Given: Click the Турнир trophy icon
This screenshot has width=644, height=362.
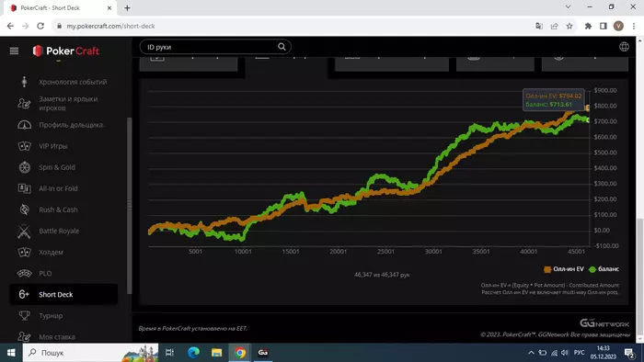Looking at the screenshot, I should pos(24,315).
